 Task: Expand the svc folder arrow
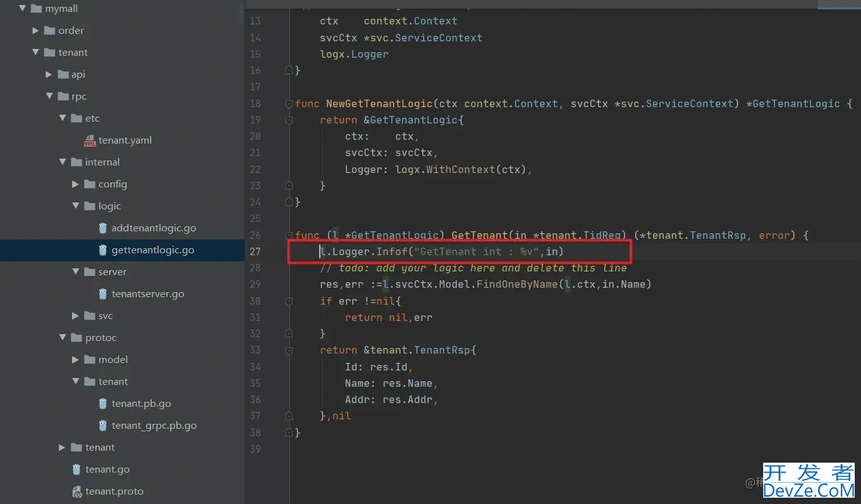pos(75,316)
